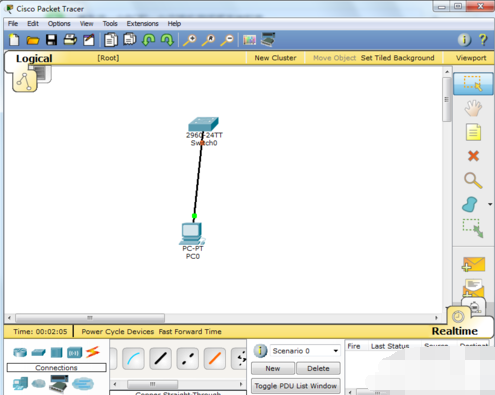Click the New scenario button

pyautogui.click(x=273, y=369)
